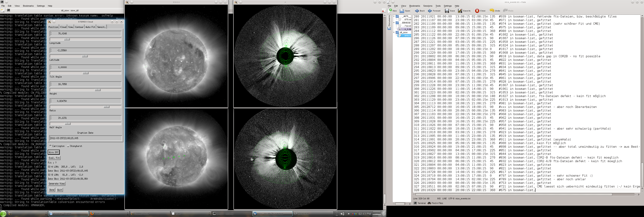This screenshot has width=644, height=217.
Task: Select the ...675.txt file in document tree
Action: tap(405, 19)
